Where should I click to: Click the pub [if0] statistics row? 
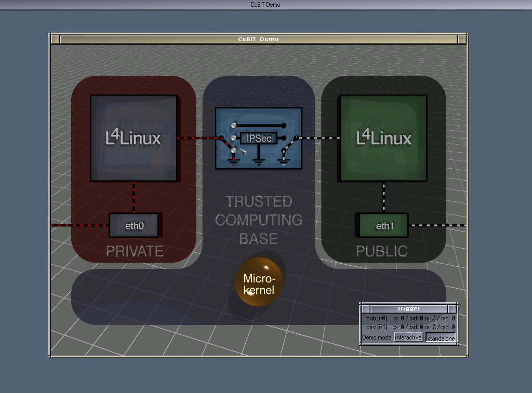point(408,318)
